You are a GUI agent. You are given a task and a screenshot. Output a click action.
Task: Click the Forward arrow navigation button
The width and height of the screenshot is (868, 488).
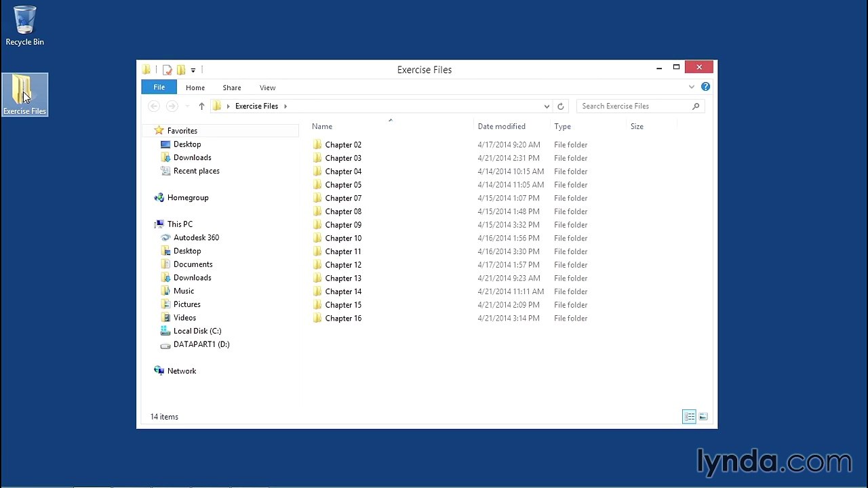coord(172,106)
